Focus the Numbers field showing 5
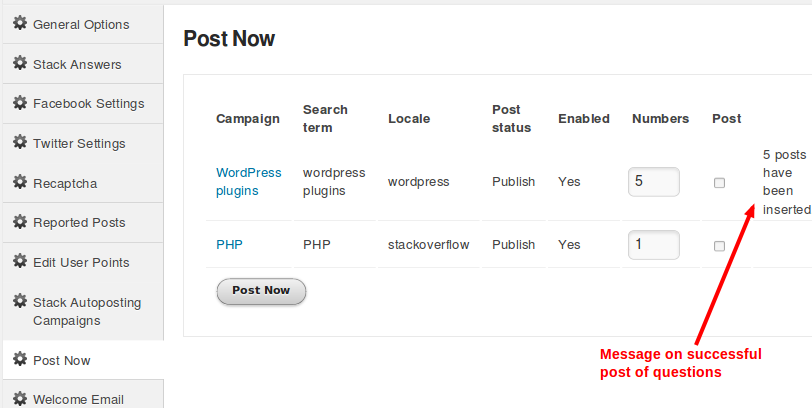The image size is (812, 408). coord(654,182)
